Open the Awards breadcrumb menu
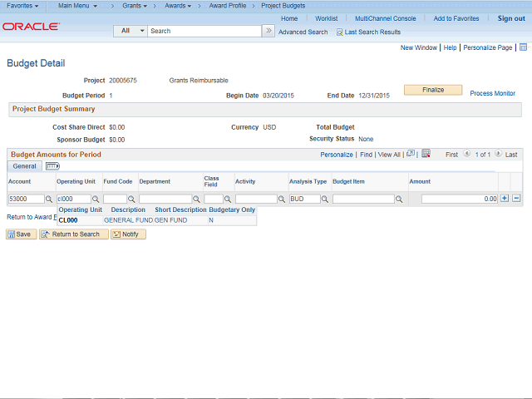The height and width of the screenshot is (399, 532). pos(178,6)
